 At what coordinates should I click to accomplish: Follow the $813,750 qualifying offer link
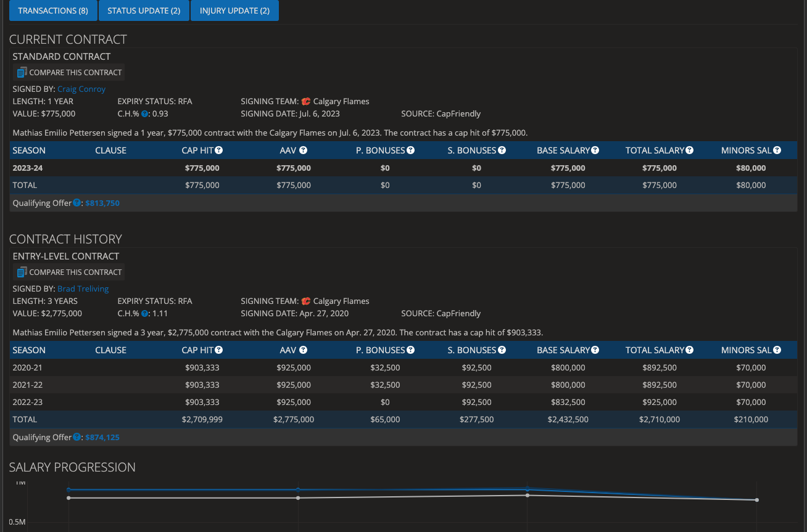[x=102, y=203]
